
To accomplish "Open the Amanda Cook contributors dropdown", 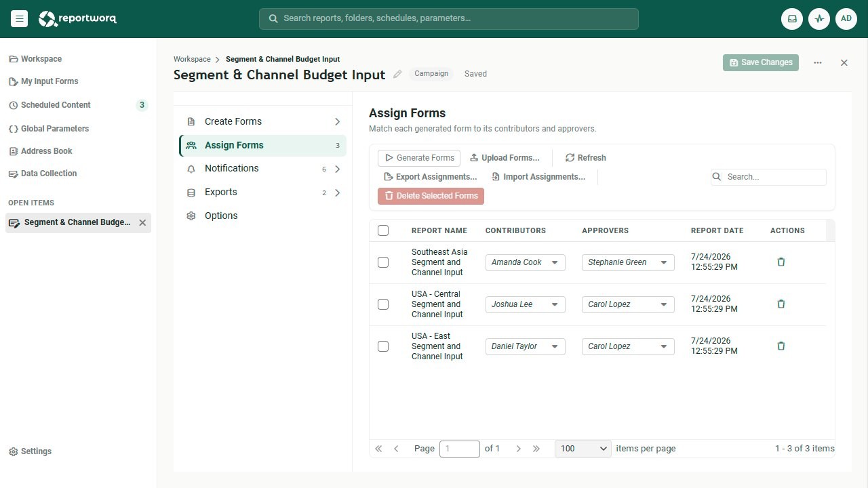I will point(526,262).
